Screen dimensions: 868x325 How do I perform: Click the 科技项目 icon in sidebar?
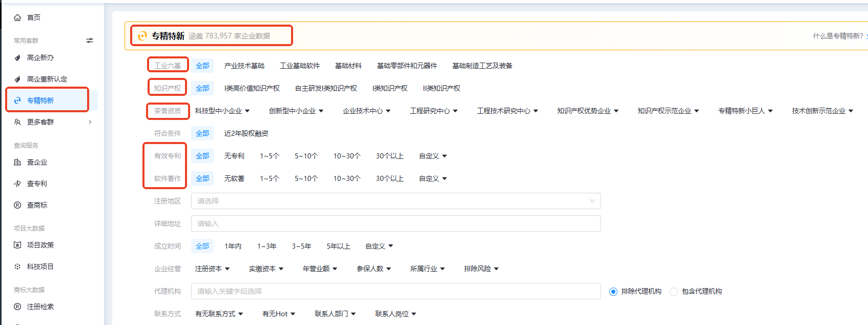(17, 267)
